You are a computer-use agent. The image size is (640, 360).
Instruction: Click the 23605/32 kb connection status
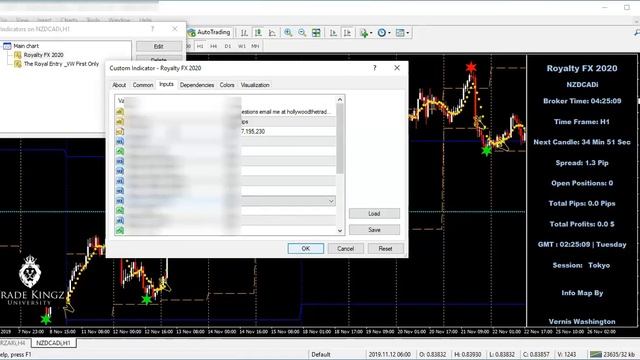[x=612, y=354]
